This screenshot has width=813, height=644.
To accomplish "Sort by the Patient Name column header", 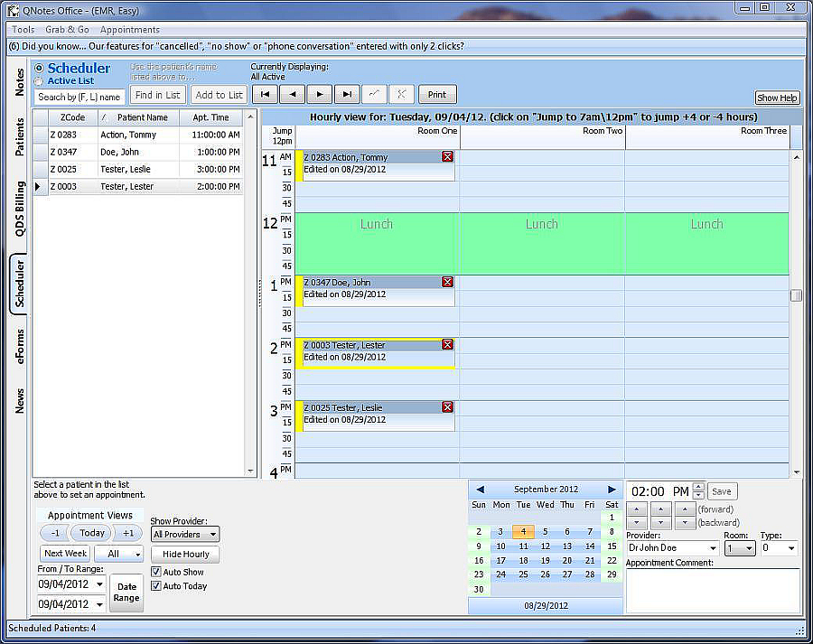I will coord(138,117).
